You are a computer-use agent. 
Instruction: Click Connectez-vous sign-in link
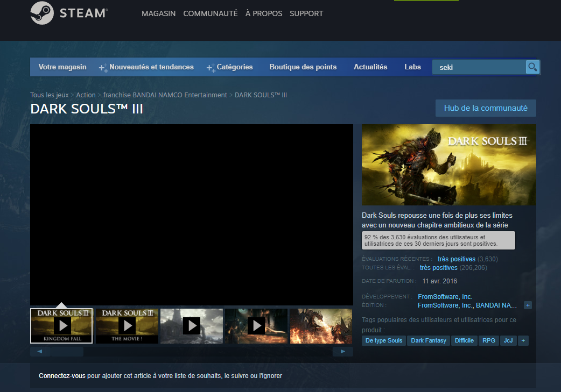click(x=62, y=376)
